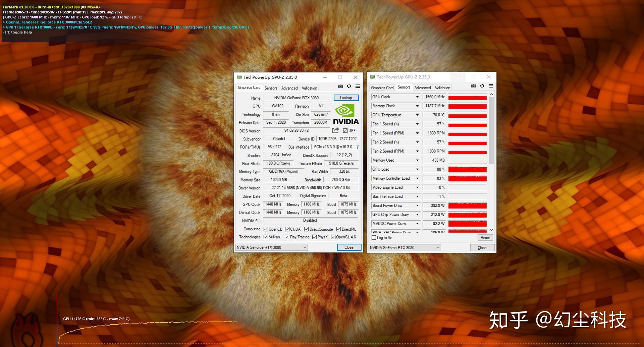The image size is (644, 347).
Task: Open the hamburger menu in Graphics Card window
Action: [358, 86]
